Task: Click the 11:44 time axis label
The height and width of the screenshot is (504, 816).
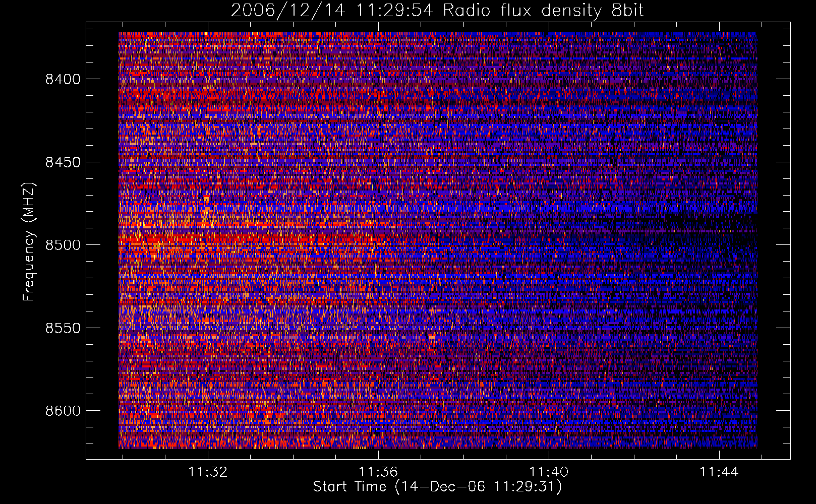Action: [x=719, y=472]
